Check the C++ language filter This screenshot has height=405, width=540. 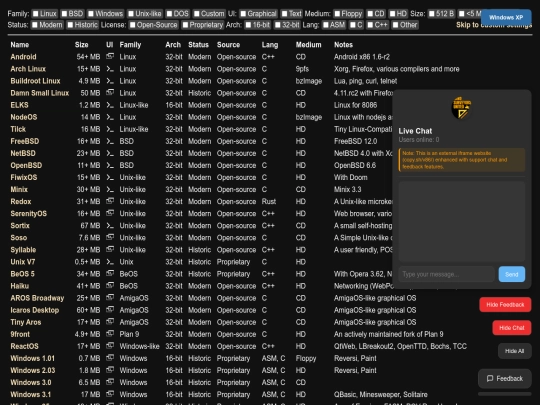point(370,25)
